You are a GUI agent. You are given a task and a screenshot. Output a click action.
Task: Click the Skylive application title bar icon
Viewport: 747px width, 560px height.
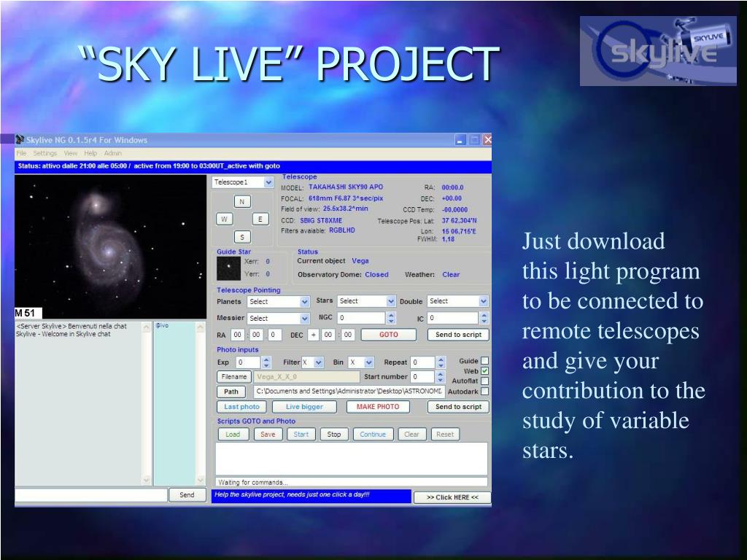click(x=20, y=139)
